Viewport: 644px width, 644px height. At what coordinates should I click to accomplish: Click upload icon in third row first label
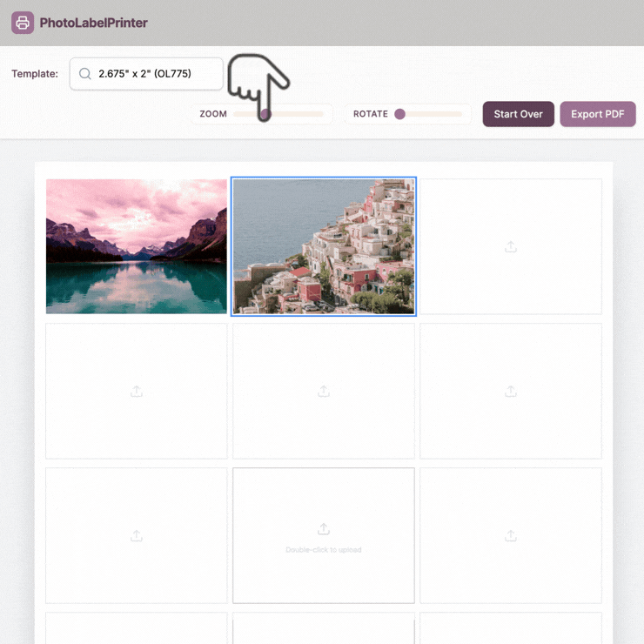point(137,535)
